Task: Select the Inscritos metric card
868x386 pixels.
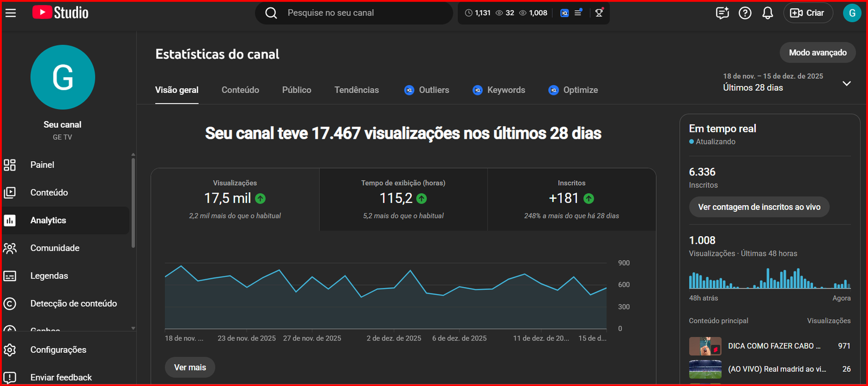Action: click(x=572, y=199)
